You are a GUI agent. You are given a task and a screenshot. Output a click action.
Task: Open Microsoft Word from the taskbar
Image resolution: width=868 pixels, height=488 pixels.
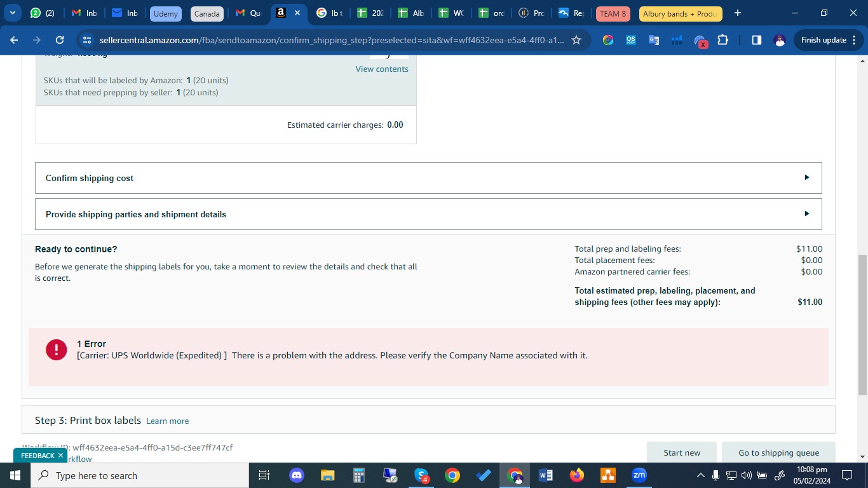[x=546, y=475]
